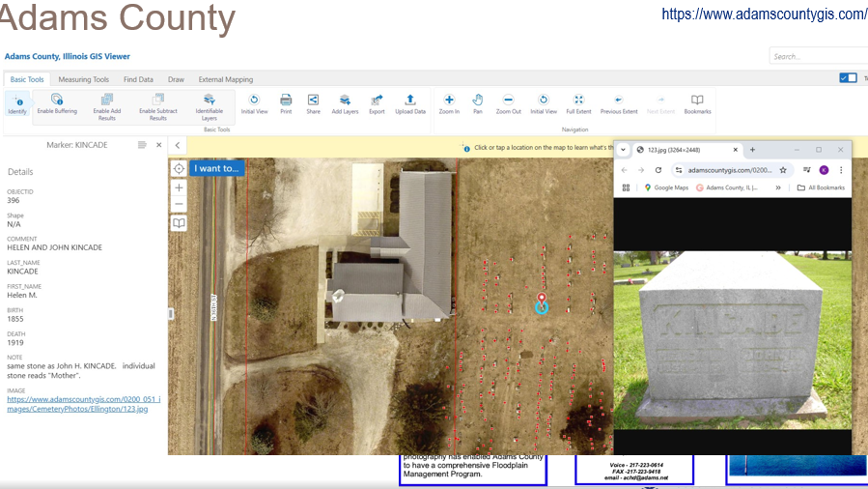Click the HELEN AND JOHN KINCADE comment text

point(54,247)
